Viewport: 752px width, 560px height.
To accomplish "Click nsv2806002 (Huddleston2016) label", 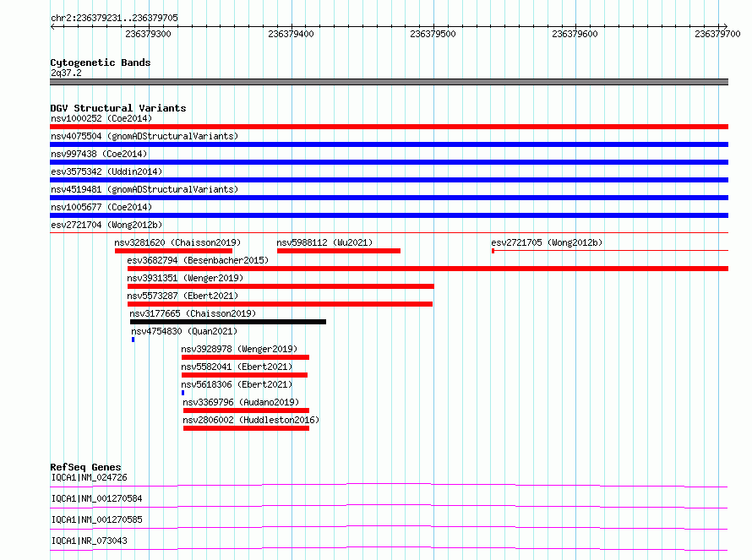I will click(x=251, y=420).
